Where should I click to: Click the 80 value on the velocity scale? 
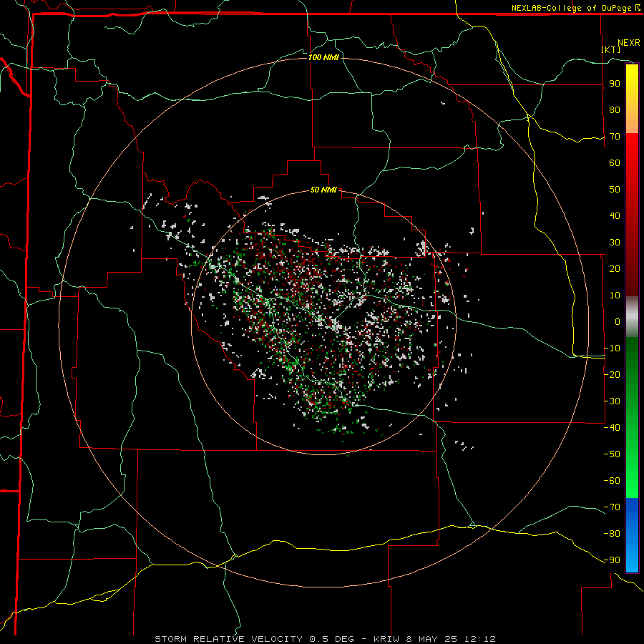coord(615,110)
